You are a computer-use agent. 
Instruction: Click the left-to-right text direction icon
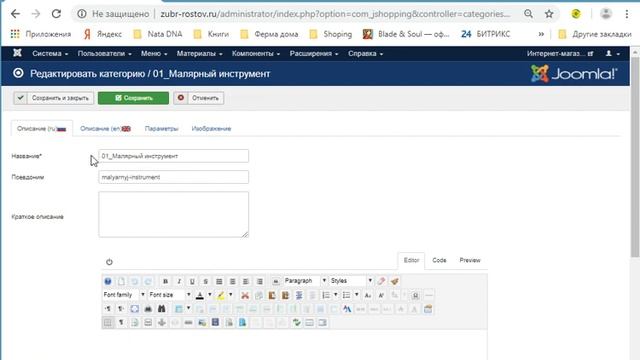108,309
